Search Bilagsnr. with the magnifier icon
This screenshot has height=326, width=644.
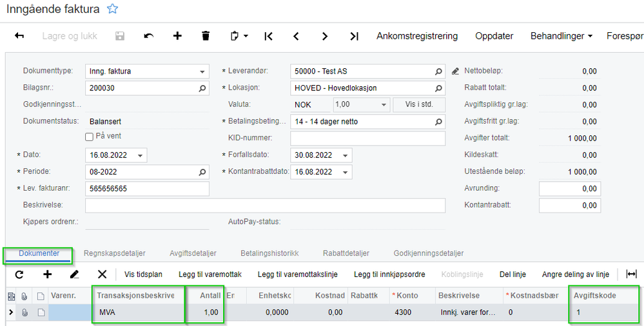pyautogui.click(x=202, y=88)
